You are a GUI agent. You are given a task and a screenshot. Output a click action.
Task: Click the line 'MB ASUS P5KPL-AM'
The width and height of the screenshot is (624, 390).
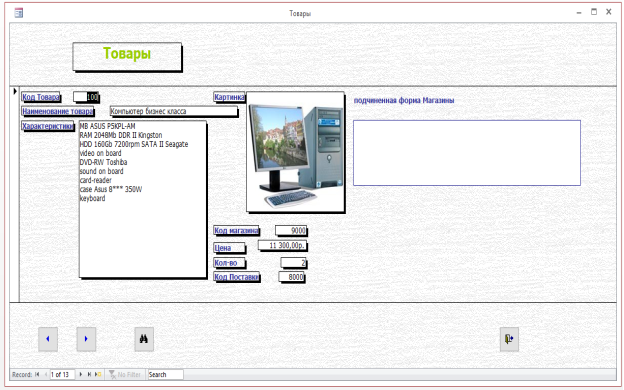point(108,126)
